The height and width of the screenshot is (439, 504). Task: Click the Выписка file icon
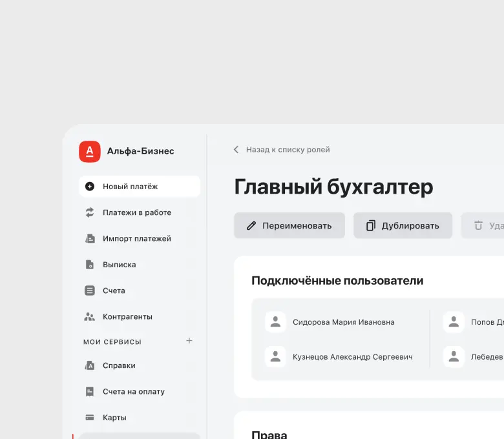click(x=90, y=264)
